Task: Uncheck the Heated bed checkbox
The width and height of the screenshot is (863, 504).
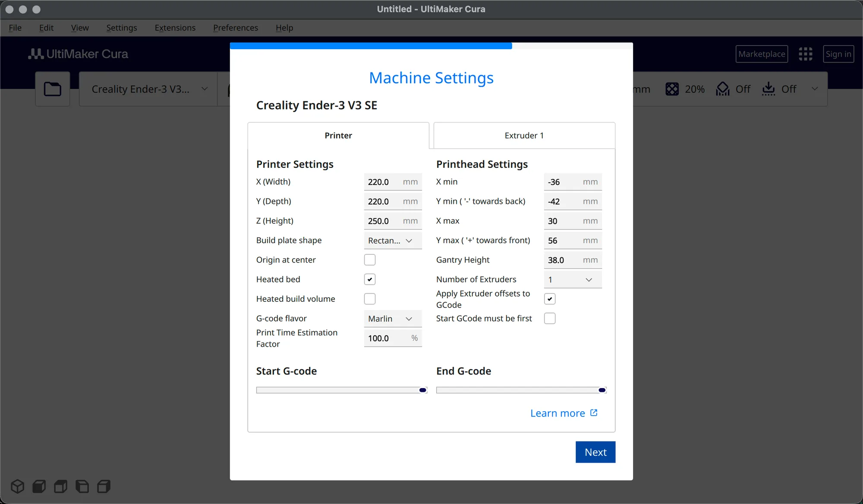Action: [x=370, y=279]
